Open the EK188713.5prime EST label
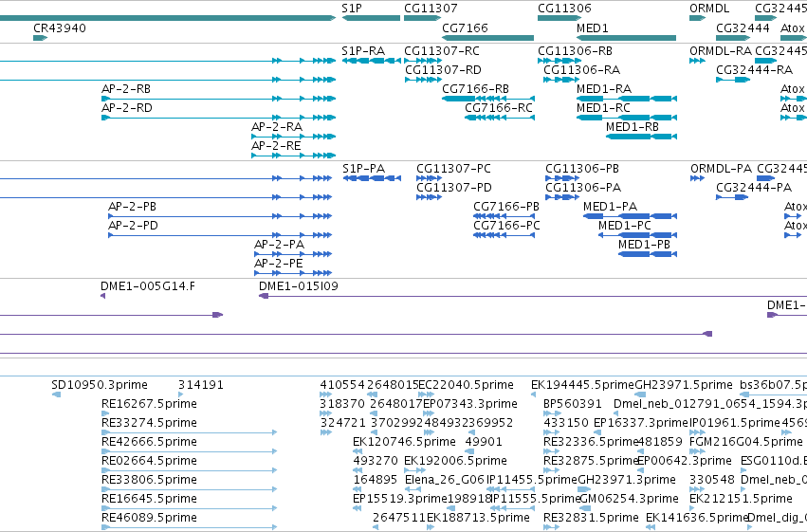Screen dimensions: 807x532 coord(478,518)
